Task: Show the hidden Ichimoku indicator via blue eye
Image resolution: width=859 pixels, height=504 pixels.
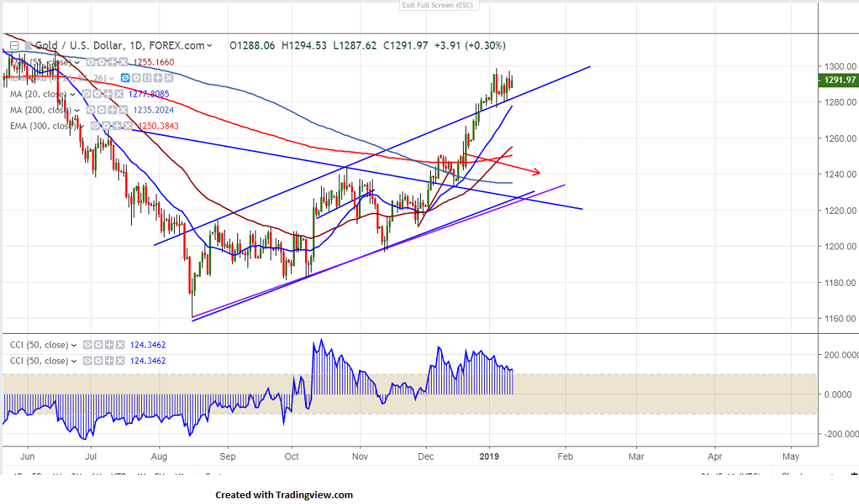Action: pyautogui.click(x=125, y=79)
